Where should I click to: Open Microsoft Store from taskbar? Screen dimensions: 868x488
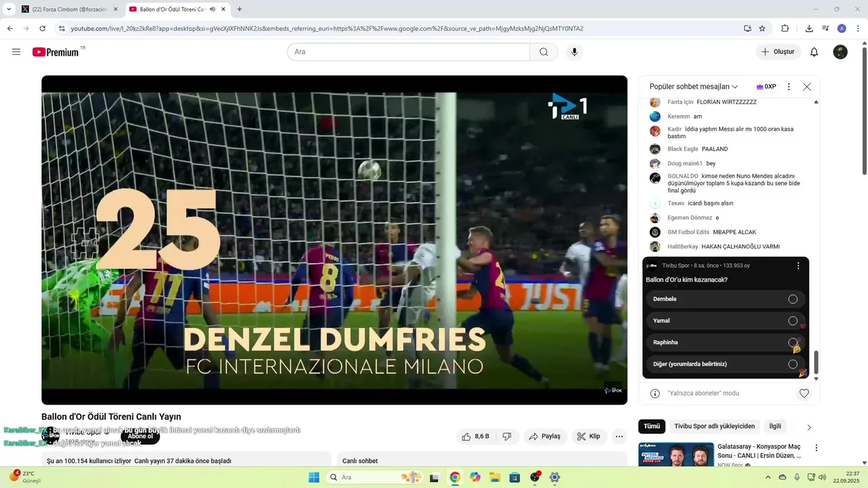[x=515, y=477]
